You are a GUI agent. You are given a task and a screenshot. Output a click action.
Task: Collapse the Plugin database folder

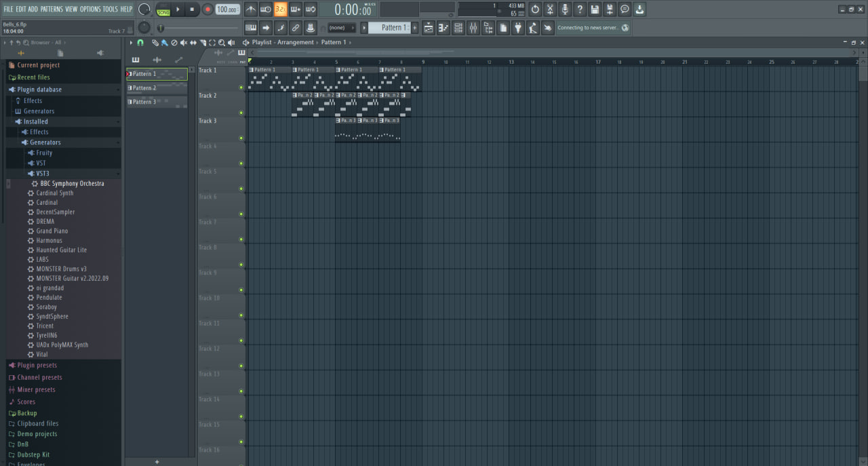(39, 90)
